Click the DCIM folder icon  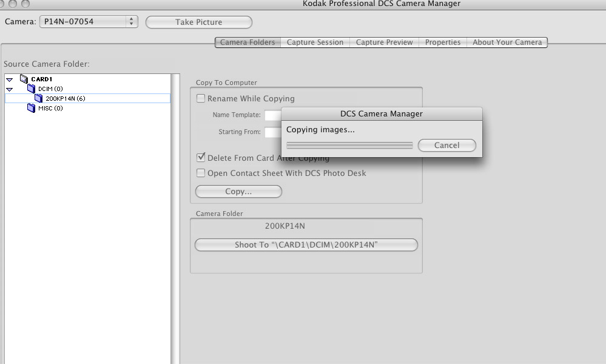[x=32, y=89]
